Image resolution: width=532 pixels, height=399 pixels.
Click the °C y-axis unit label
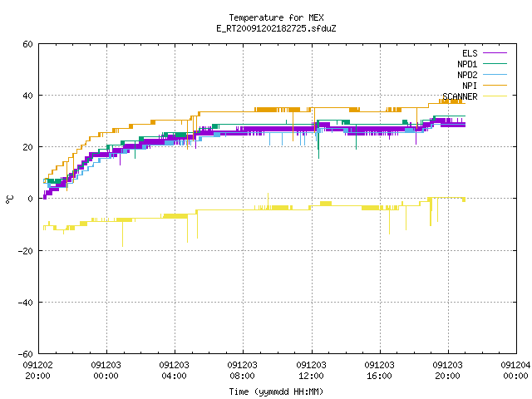(x=10, y=199)
